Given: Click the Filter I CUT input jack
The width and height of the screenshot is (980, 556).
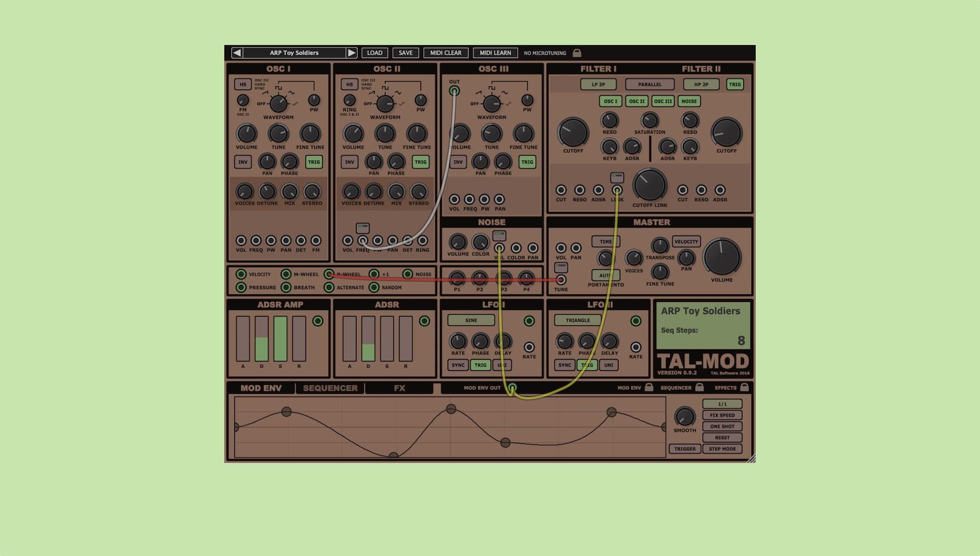Looking at the screenshot, I should pyautogui.click(x=561, y=190).
